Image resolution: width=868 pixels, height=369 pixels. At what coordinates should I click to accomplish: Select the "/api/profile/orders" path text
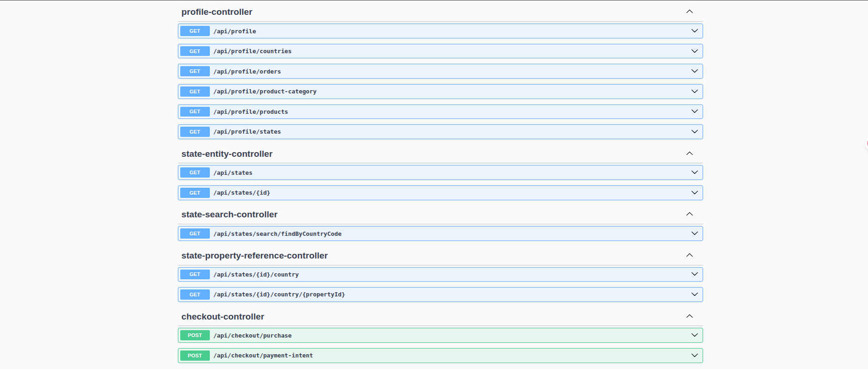click(247, 72)
